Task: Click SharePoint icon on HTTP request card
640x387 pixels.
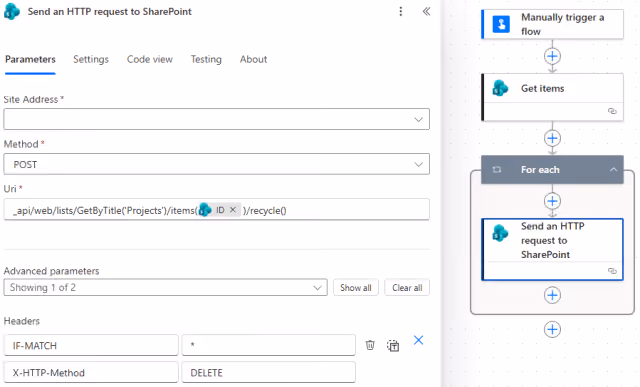Action: coord(500,233)
